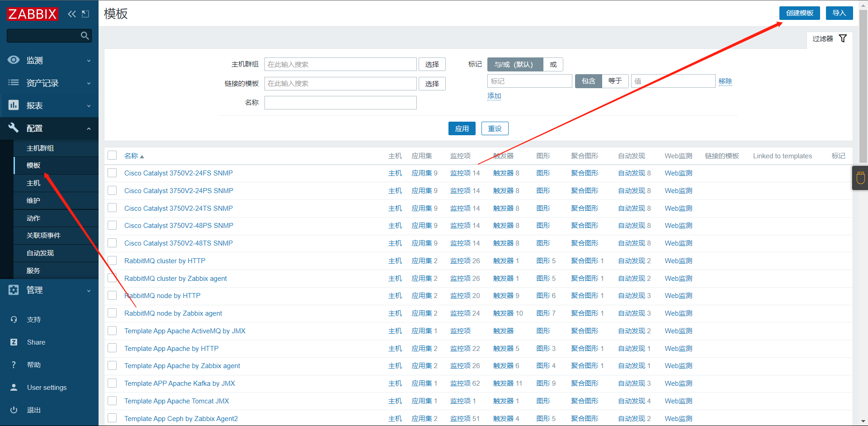Expand the 报表 menu chevron

[89, 106]
